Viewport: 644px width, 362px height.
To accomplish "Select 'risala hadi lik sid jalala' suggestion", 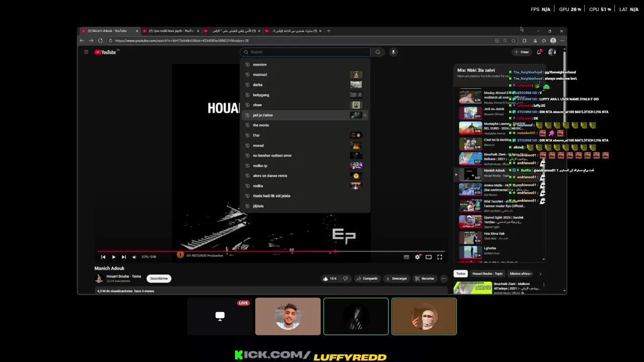I will coord(305,196).
